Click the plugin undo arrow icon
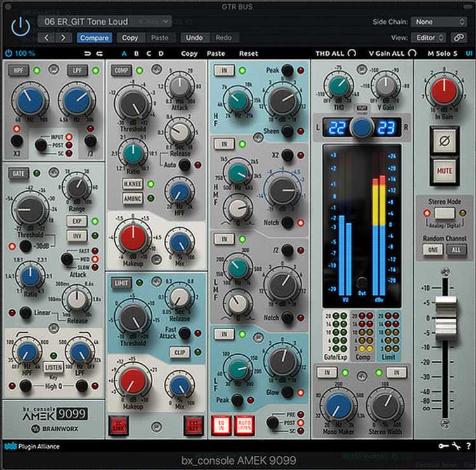 click(x=88, y=54)
